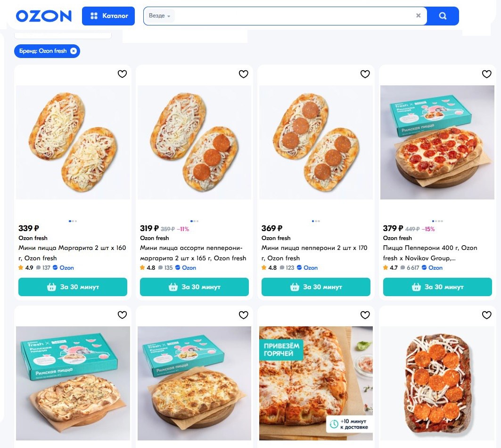Add Мини пицца пепперони 369 ₽ to cart
501x448 pixels.
[316, 287]
